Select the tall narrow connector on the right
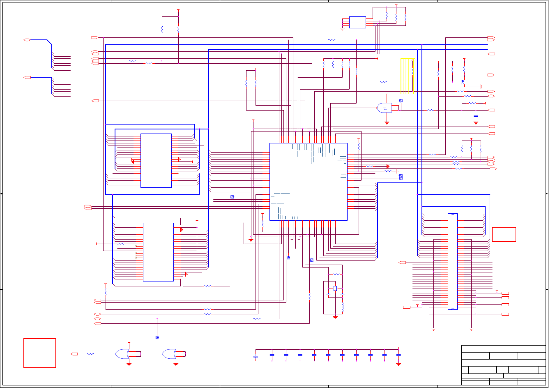Viewport: 555px width, 392px height. (x=452, y=261)
